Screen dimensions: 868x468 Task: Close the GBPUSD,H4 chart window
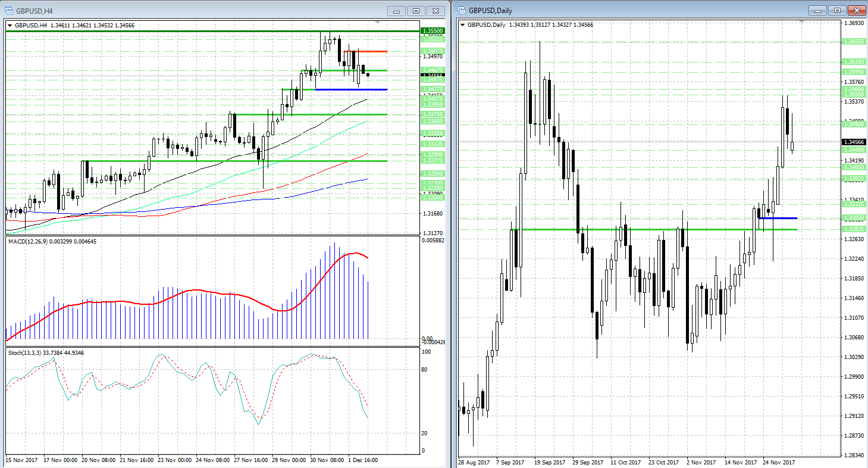(436, 11)
